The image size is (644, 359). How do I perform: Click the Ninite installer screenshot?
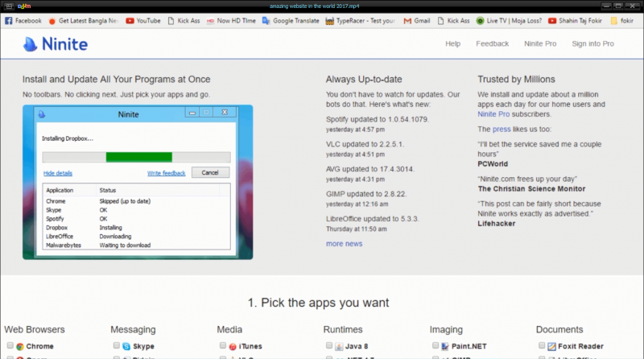138,182
